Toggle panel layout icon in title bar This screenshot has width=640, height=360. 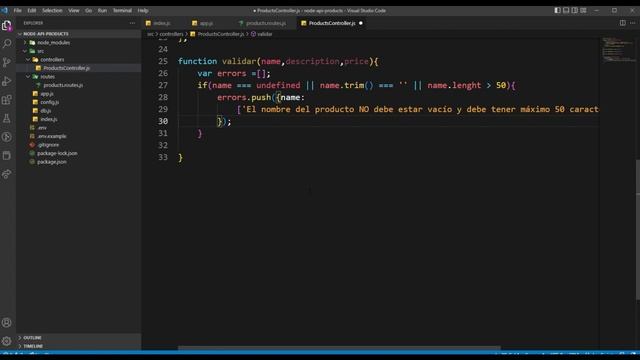pos(566,10)
